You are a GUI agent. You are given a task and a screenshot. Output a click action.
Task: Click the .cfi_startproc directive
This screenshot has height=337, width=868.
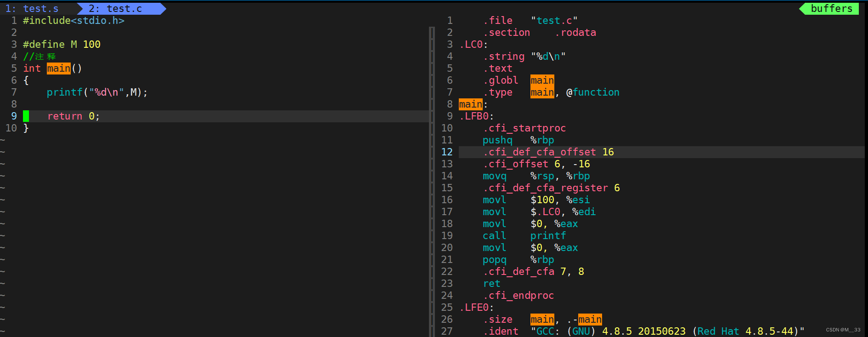524,128
